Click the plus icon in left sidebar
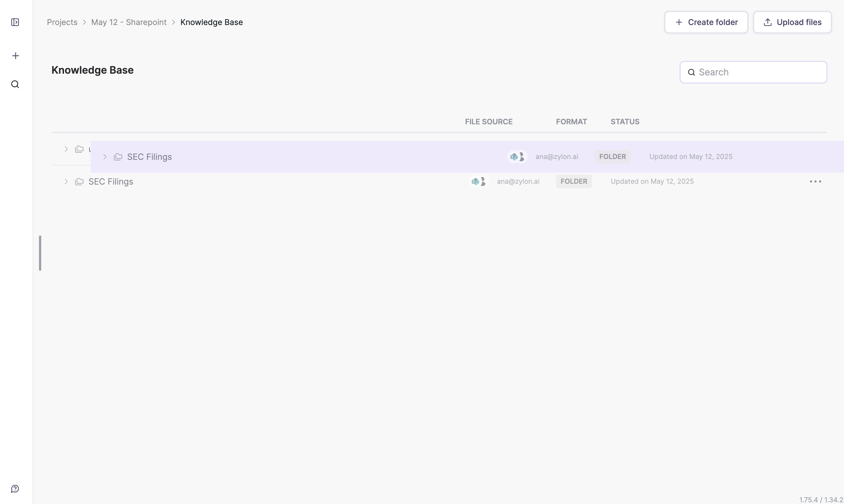 point(15,56)
